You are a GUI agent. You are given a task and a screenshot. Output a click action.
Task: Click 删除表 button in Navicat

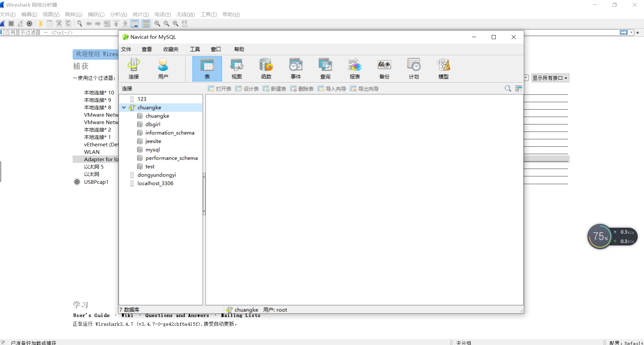302,89
